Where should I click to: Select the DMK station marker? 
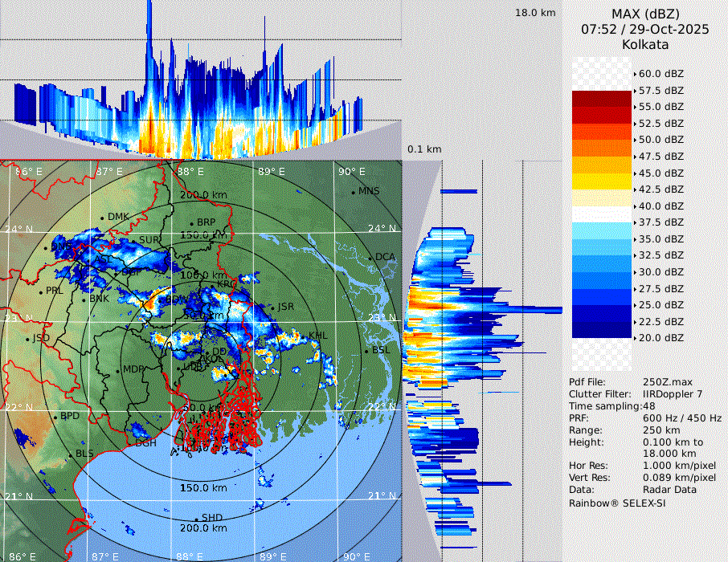point(103,218)
